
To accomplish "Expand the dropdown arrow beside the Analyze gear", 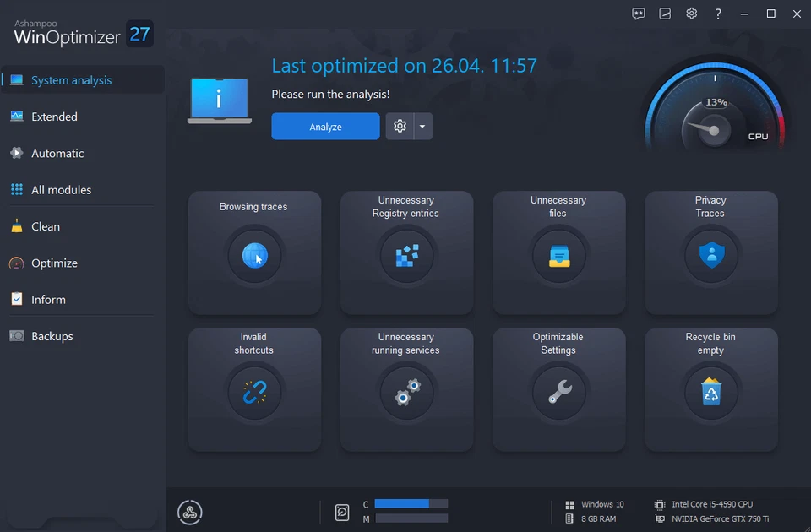I will 424,125.
